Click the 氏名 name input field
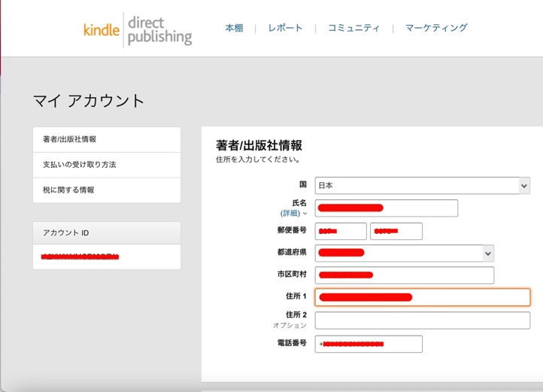The width and height of the screenshot is (543, 392). click(x=386, y=208)
